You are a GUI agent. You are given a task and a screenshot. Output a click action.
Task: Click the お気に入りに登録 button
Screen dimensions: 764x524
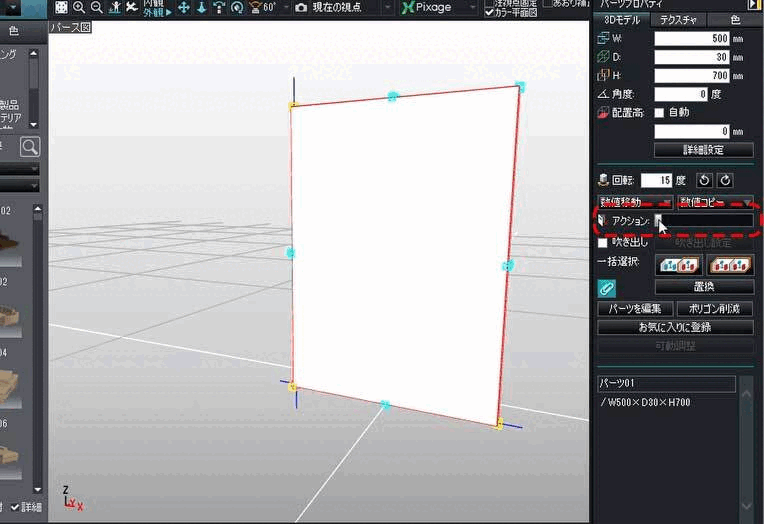pos(675,327)
